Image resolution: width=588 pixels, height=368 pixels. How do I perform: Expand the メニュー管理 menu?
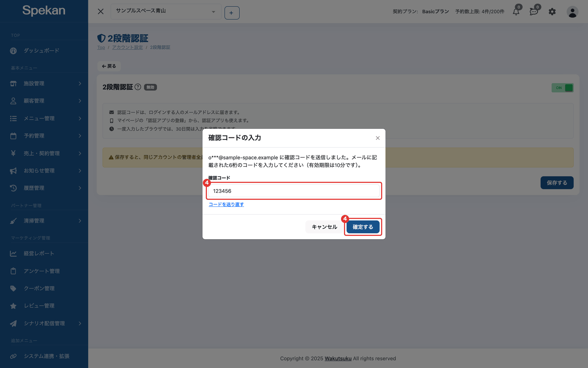click(x=44, y=118)
